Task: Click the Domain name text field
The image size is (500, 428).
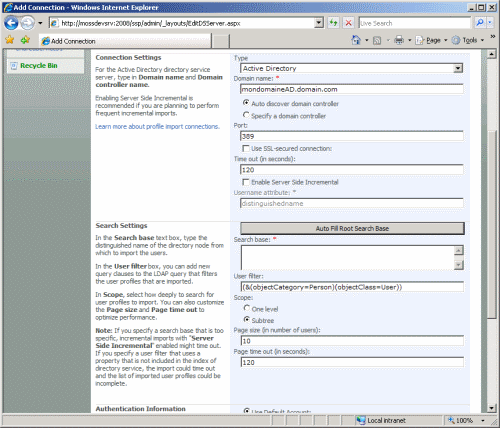Action: pyautogui.click(x=352, y=89)
